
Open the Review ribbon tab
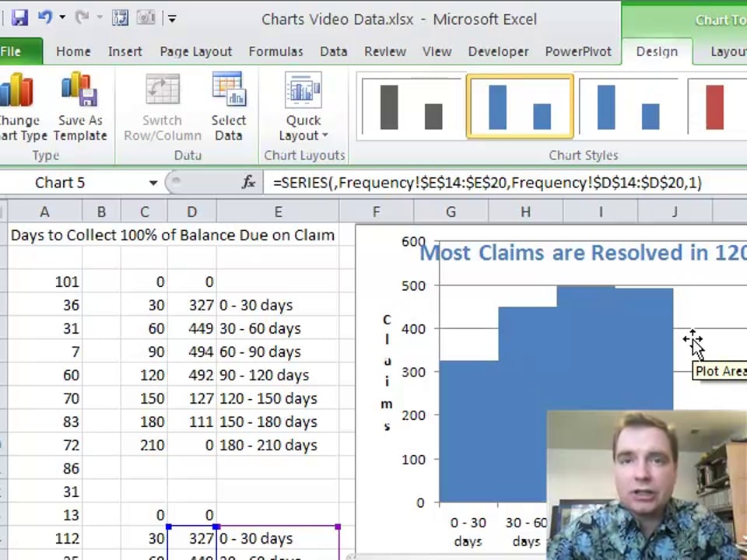click(385, 51)
